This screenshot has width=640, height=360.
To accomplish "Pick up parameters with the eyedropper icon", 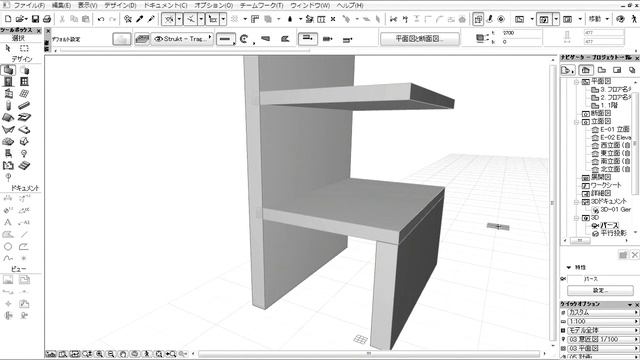I will coord(140,19).
